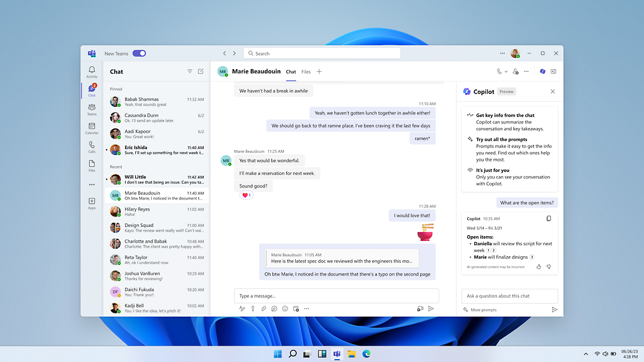Start a new chat with the compose icon

[201, 71]
